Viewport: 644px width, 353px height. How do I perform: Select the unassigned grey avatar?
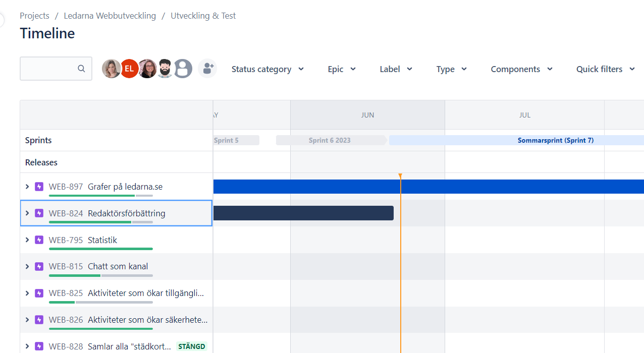point(183,69)
